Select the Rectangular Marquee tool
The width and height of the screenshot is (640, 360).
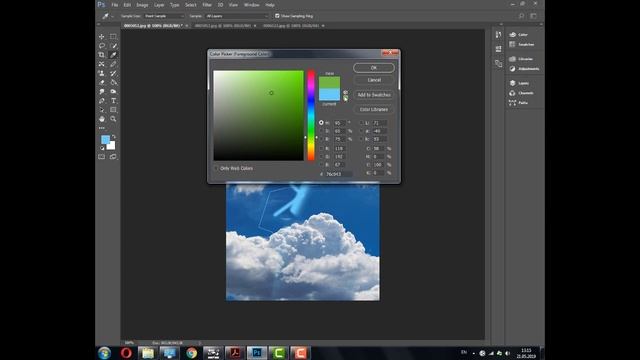113,37
